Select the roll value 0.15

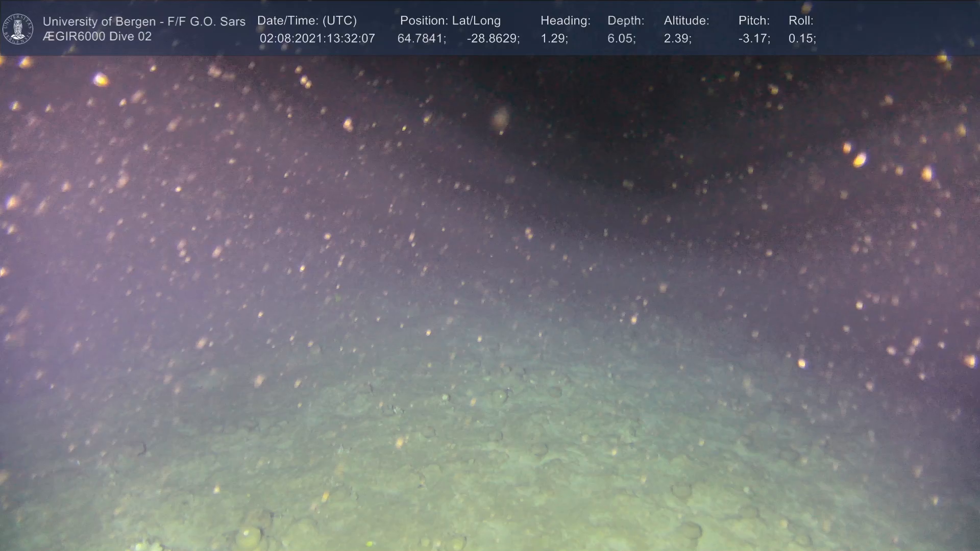(x=801, y=39)
